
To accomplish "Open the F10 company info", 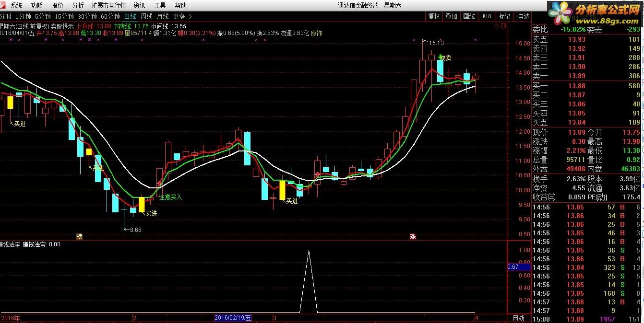I will click(x=487, y=16).
